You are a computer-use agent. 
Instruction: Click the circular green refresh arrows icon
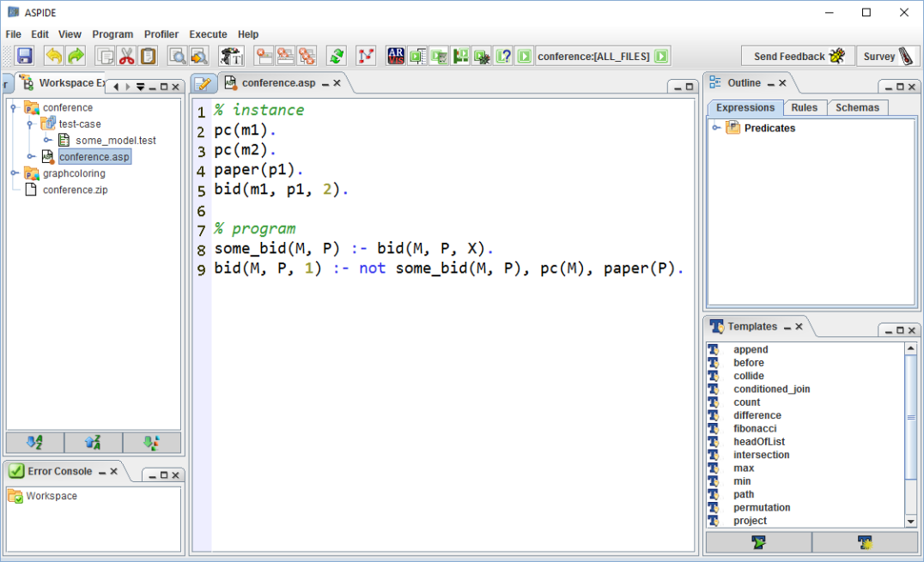(x=337, y=56)
